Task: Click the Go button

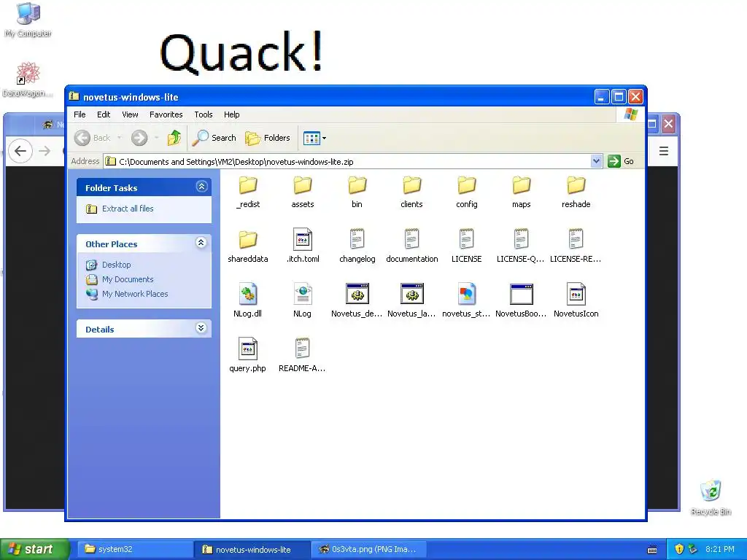Action: (621, 161)
